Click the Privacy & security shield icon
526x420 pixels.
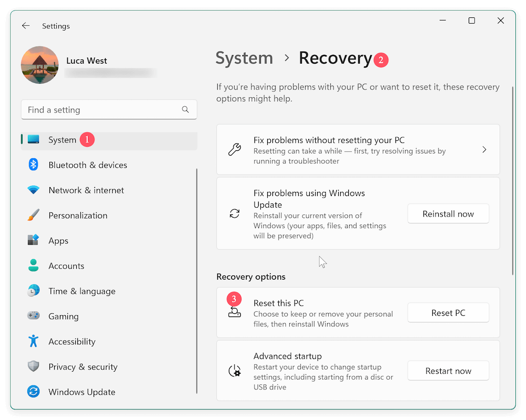(33, 366)
